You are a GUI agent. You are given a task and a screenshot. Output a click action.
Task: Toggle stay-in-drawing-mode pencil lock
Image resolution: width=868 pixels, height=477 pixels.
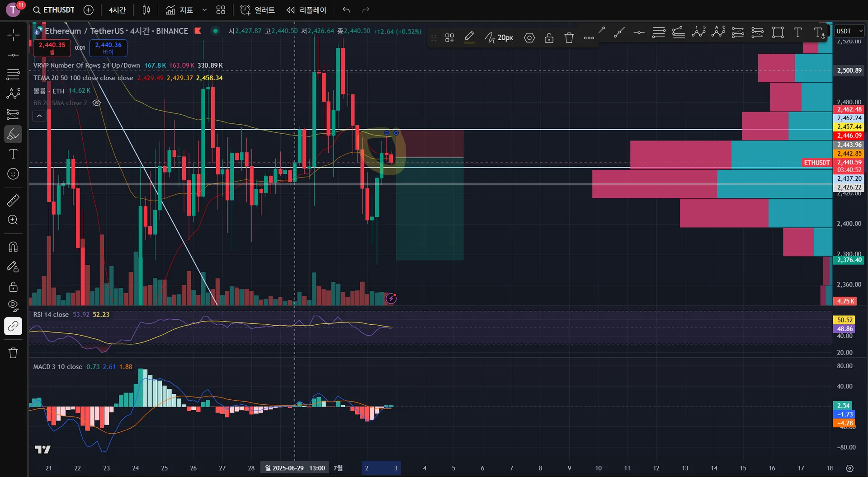13,267
